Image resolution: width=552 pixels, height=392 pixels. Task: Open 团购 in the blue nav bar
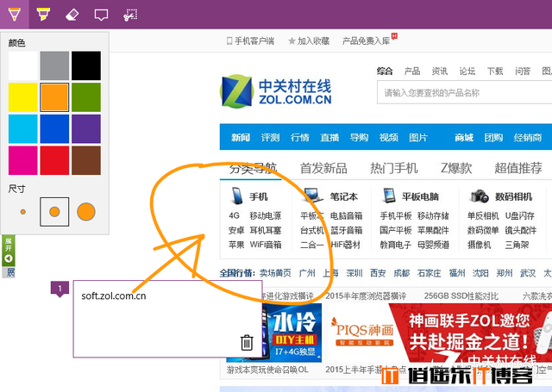(493, 138)
